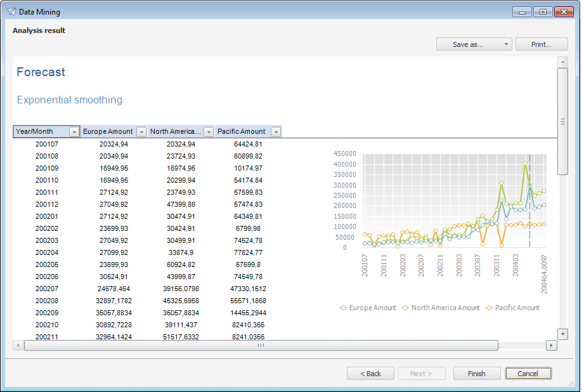Click horizontal scrollbar left arrow
The width and height of the screenshot is (584, 392).
[x=18, y=346]
